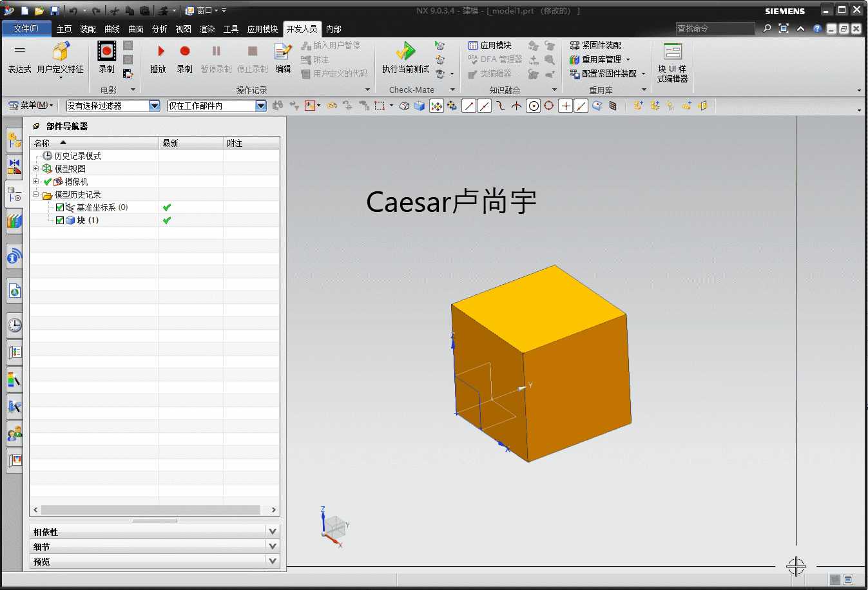Click the New file icon in quick access
This screenshot has width=868, height=590.
tap(24, 11)
